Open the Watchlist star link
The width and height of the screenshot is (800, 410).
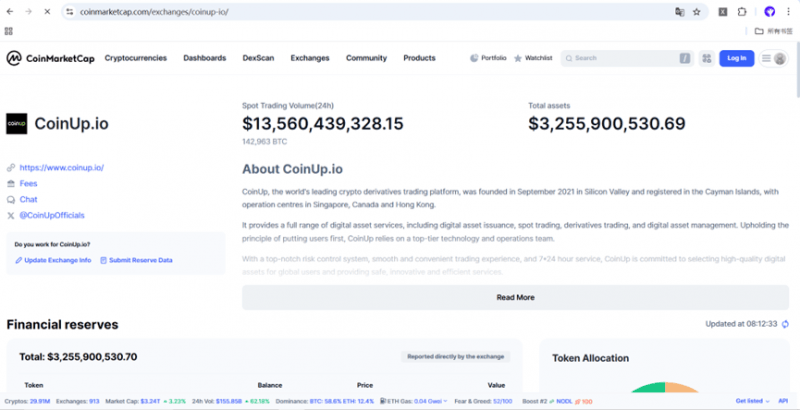533,58
